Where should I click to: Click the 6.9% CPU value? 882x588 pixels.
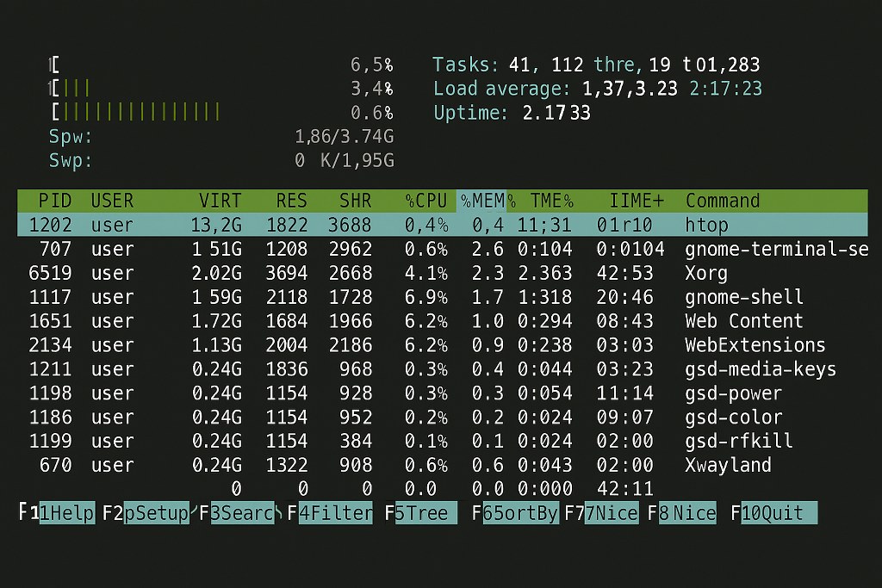pyautogui.click(x=425, y=297)
